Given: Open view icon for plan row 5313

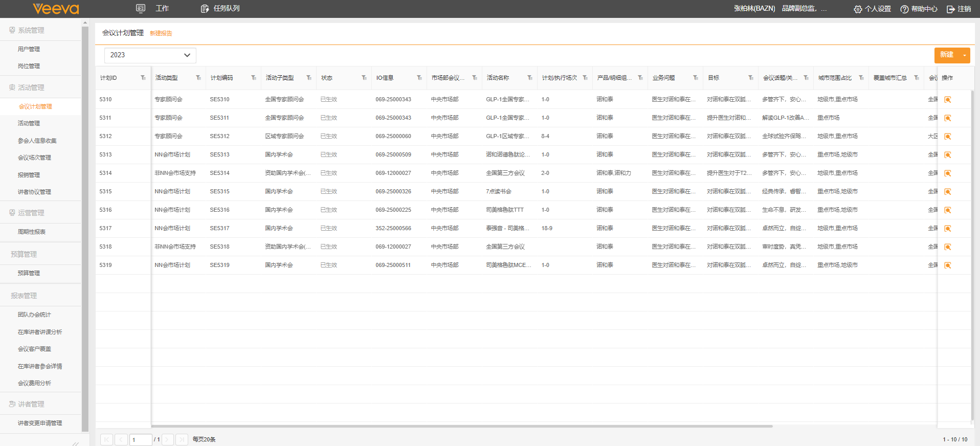Looking at the screenshot, I should click(947, 155).
